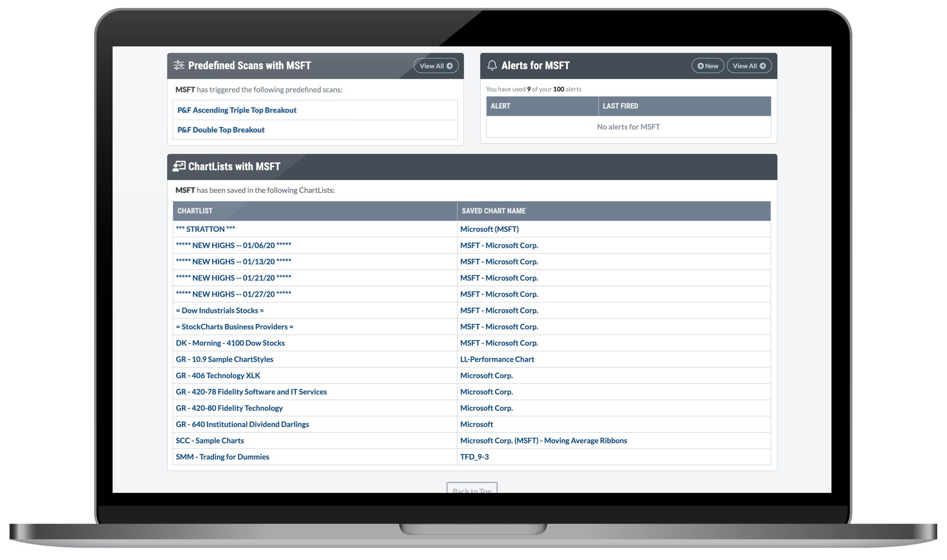The width and height of the screenshot is (947, 560).
Task: Open P&F Ascending Triple Top Breakout scan
Action: 237,110
